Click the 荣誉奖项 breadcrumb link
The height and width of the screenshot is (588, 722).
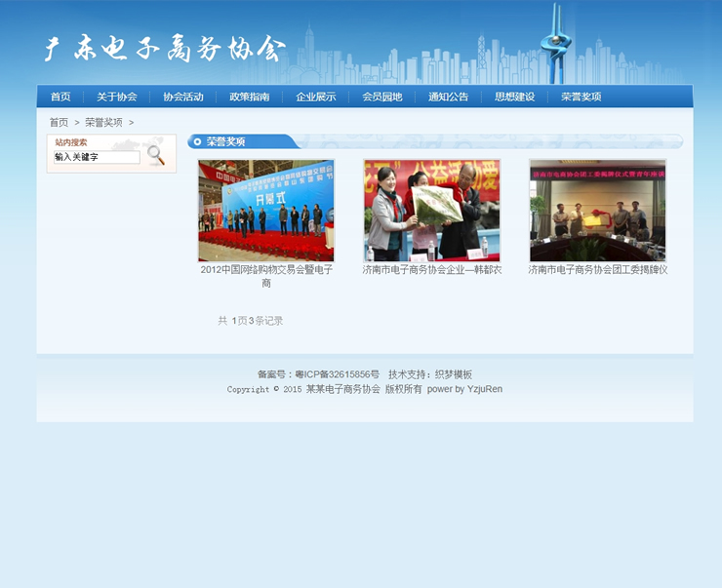[103, 123]
